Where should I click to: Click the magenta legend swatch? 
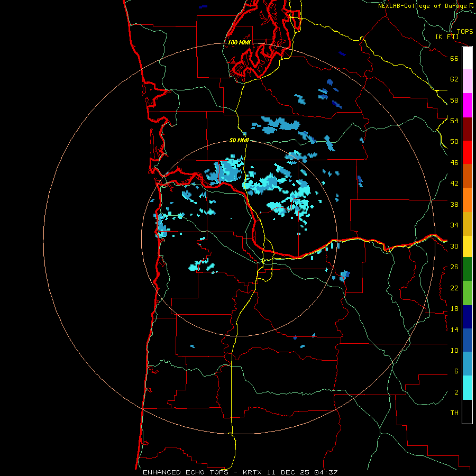click(x=467, y=105)
